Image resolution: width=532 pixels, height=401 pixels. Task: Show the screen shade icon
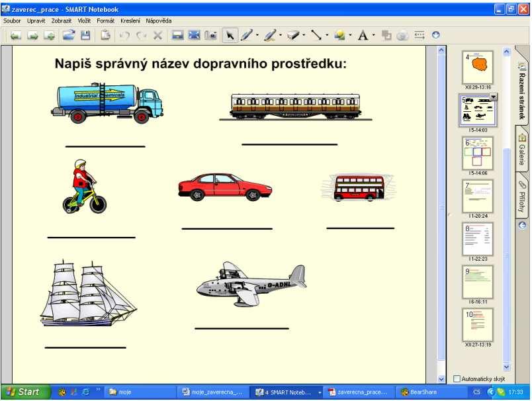coord(177,35)
